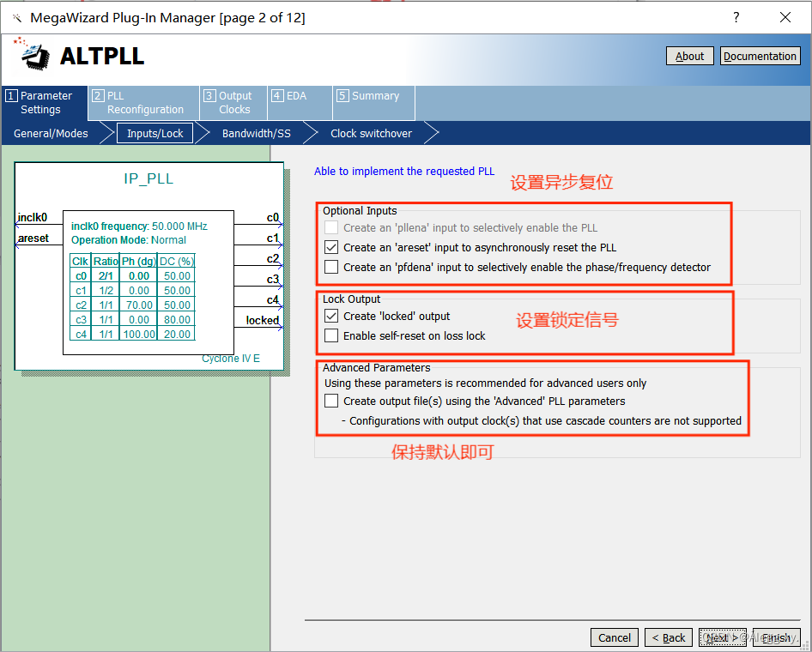Click the Cancel button
Viewport: 812px width, 652px height.
615,637
